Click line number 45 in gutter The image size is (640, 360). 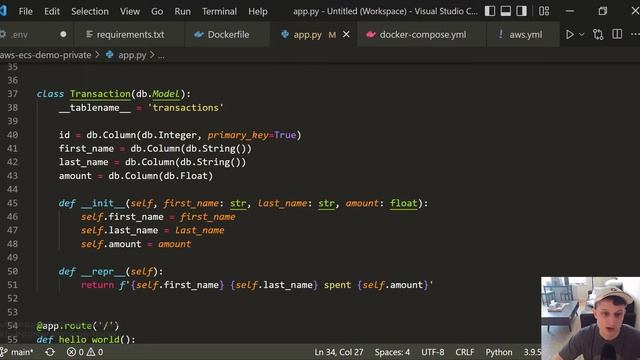[x=13, y=203]
